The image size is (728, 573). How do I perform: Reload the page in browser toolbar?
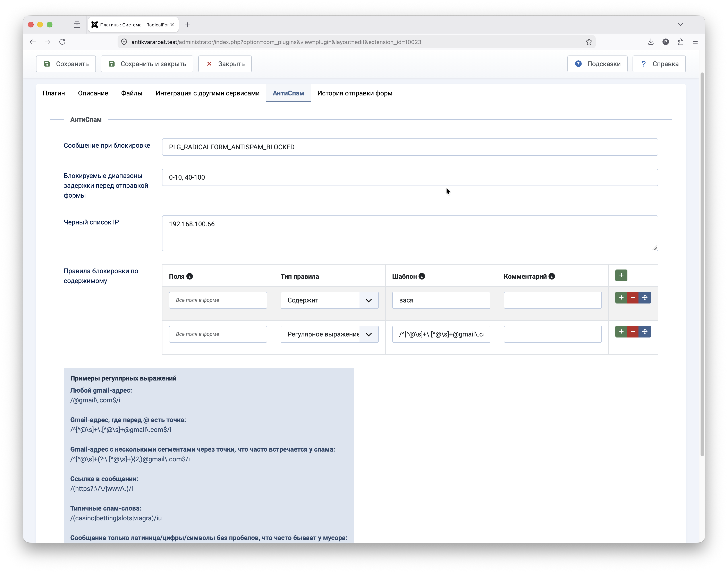pyautogui.click(x=62, y=42)
